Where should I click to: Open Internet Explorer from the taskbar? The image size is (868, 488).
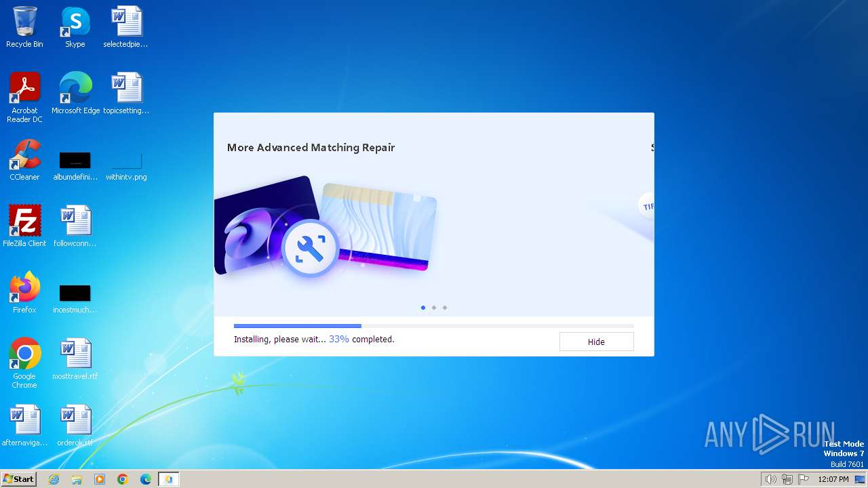pos(54,479)
